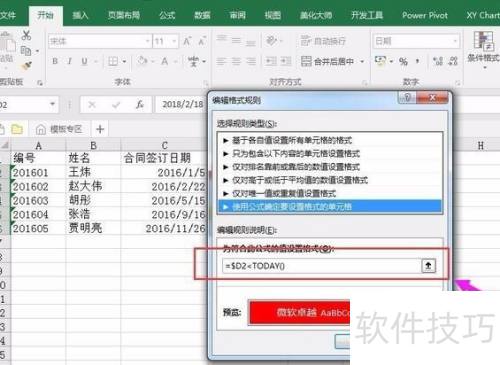The image size is (500, 365).
Task: Toggle Underline formatting
Action: tap(84, 61)
